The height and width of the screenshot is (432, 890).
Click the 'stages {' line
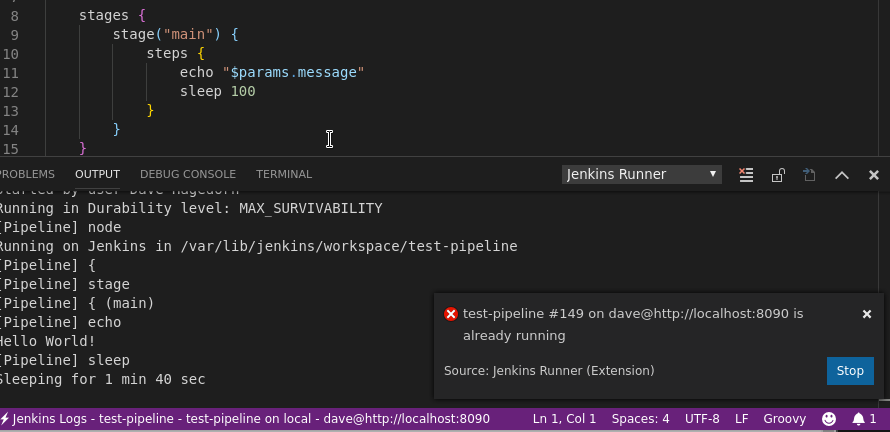[112, 15]
